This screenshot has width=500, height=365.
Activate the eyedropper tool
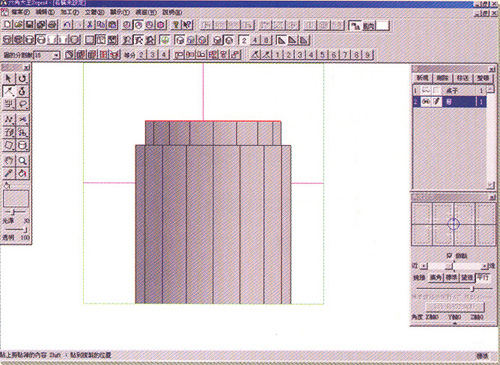(x=9, y=173)
